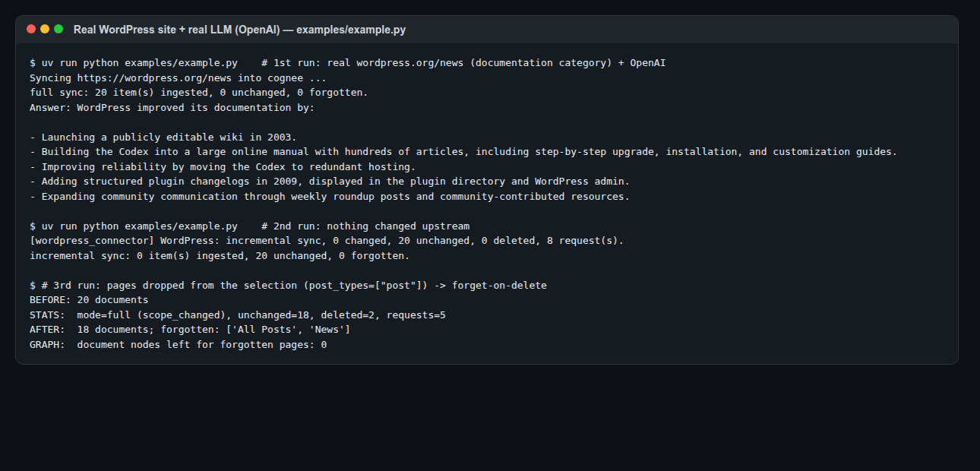Click the '# 2nd run: nothing changed upstream' comment

[365, 226]
